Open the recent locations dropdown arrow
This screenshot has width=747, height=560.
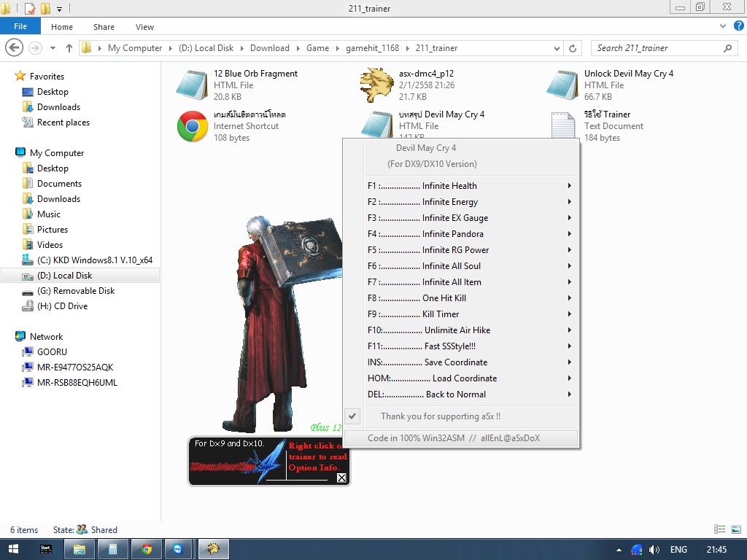click(x=53, y=48)
